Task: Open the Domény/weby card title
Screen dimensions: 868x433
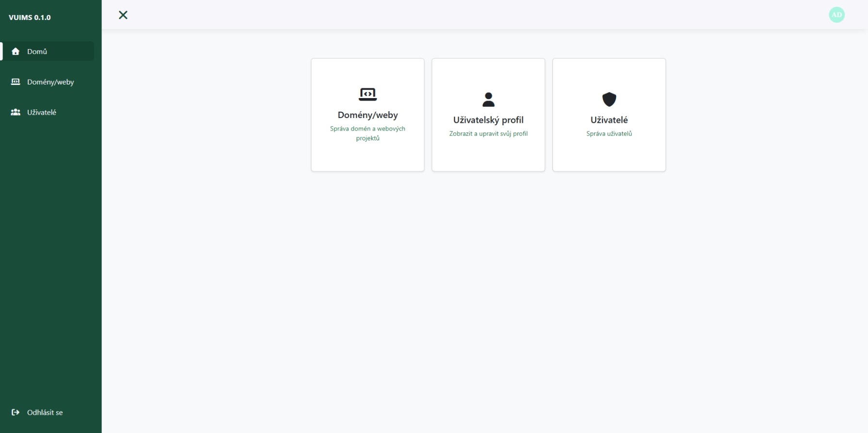Action: [x=367, y=115]
